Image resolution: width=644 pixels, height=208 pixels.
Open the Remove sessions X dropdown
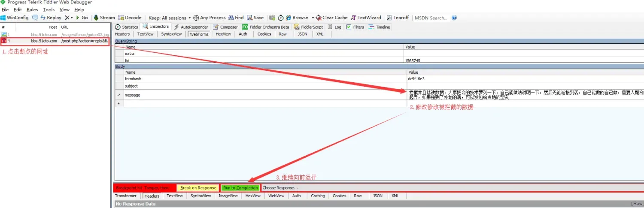[x=69, y=18]
